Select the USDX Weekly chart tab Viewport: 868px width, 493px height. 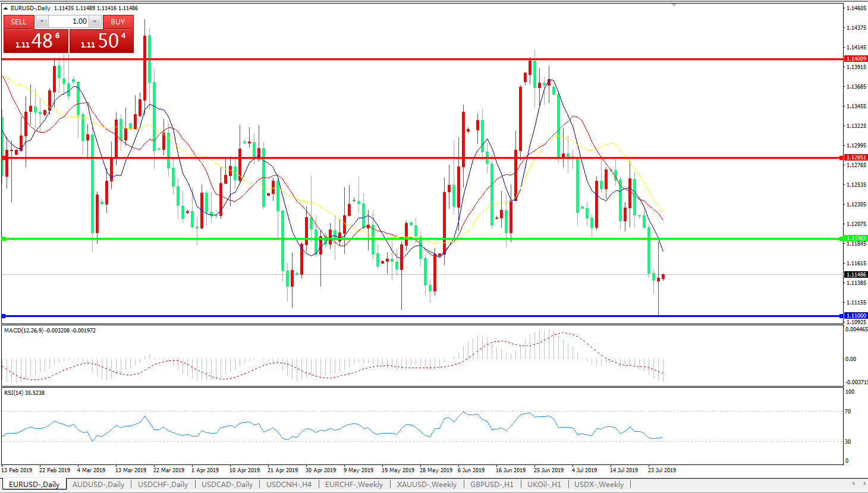pos(599,485)
